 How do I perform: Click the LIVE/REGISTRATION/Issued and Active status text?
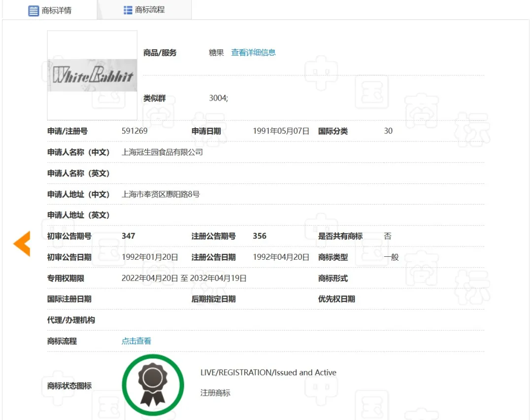pos(268,373)
